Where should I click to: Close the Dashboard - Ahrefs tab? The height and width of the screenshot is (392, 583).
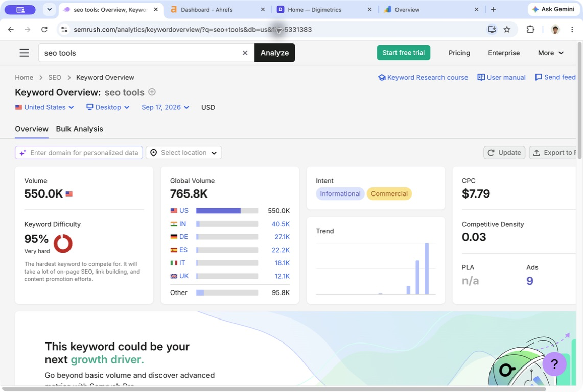263,10
